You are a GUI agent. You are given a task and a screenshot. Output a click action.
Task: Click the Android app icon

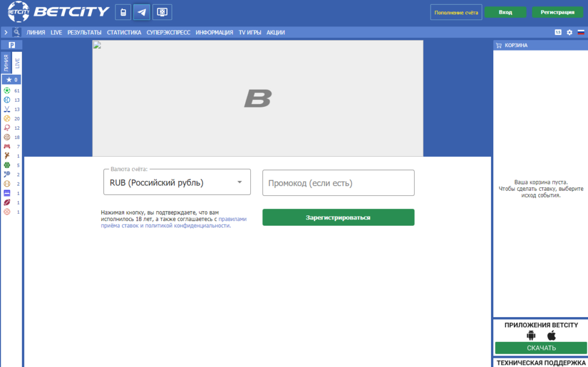pos(531,335)
